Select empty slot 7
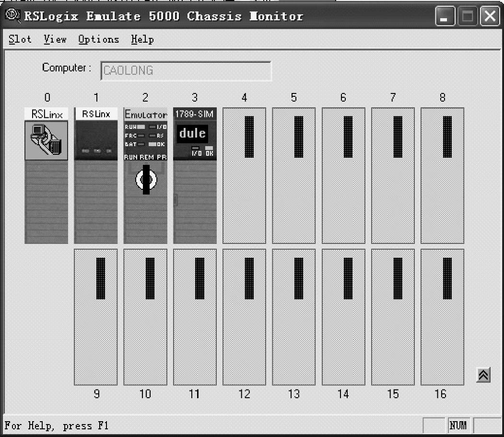 point(393,175)
